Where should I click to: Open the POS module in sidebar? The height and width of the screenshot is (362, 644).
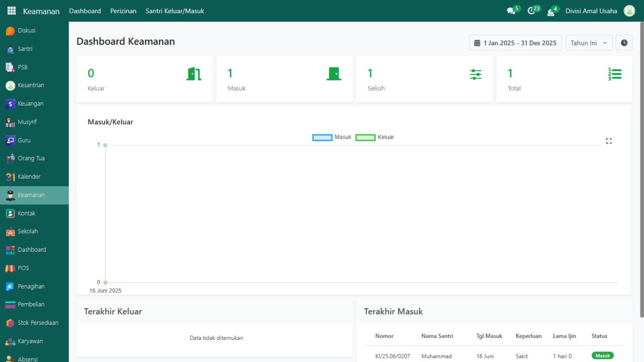pos(23,268)
